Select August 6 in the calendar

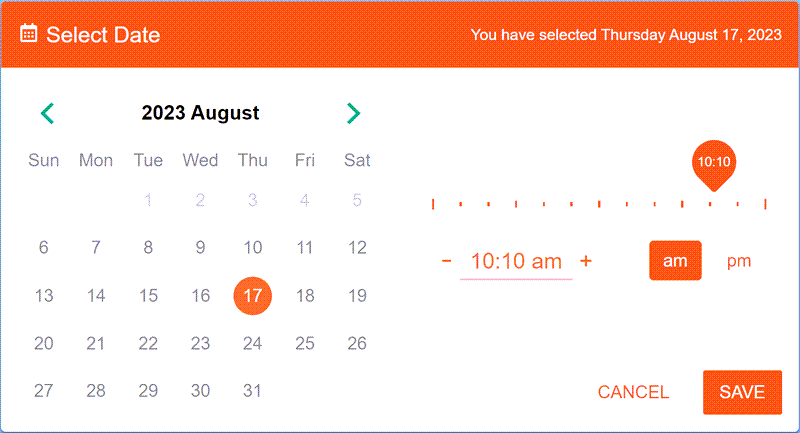point(43,247)
